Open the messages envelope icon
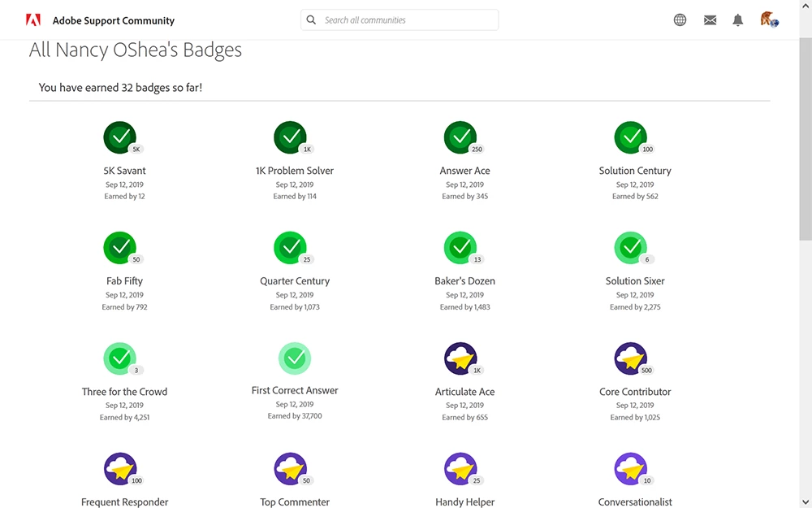The width and height of the screenshot is (812, 508). tap(710, 20)
